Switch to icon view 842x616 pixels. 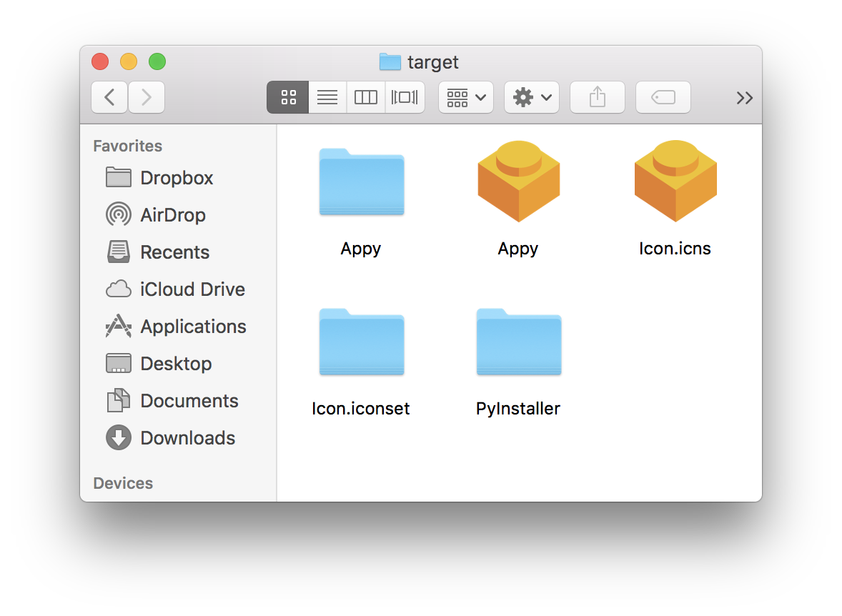click(x=288, y=97)
